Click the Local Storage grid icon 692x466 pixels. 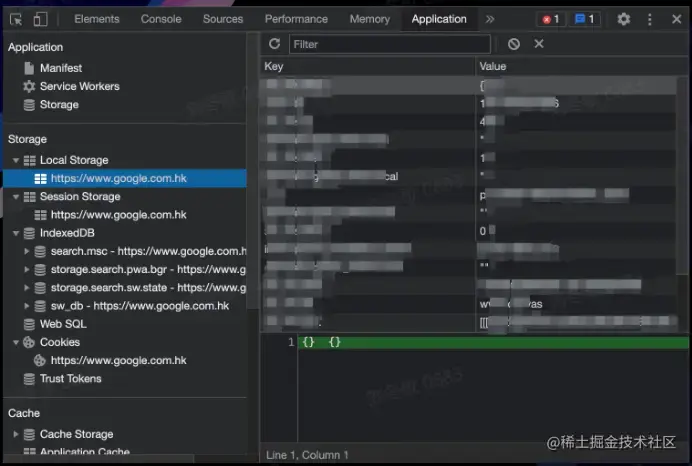[30, 160]
